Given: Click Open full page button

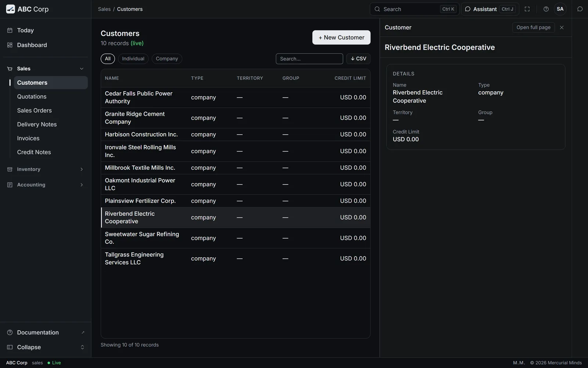Looking at the screenshot, I should pos(533,28).
